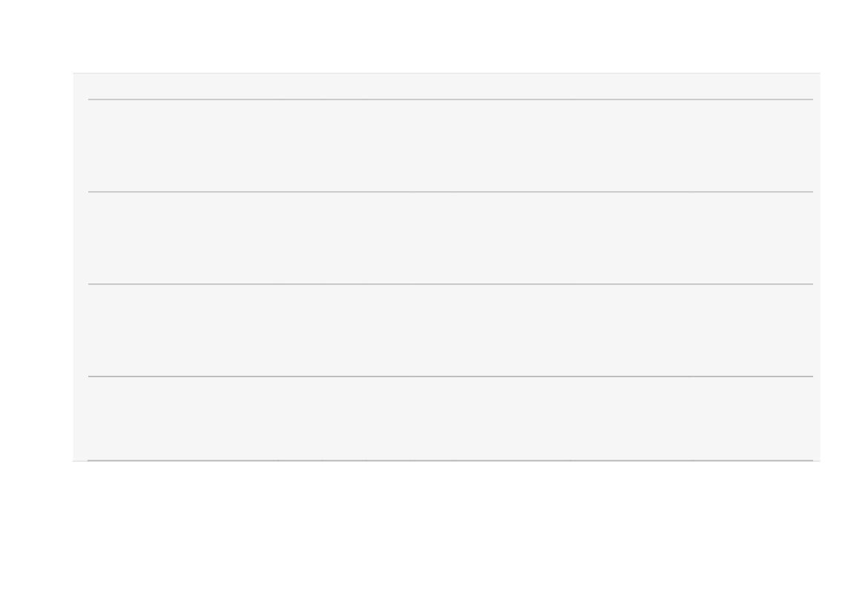Select the last empty row in the gray panel
This screenshot has width=868, height=614.
coord(450,419)
